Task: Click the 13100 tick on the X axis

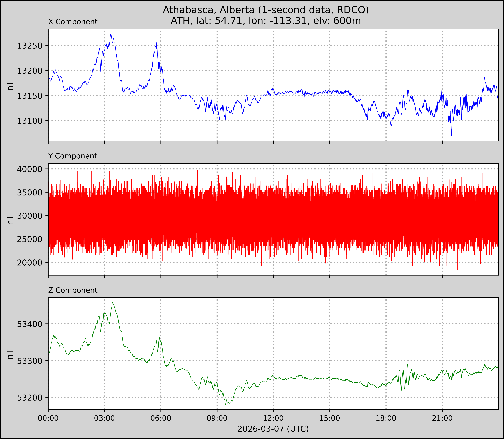Action: pyautogui.click(x=29, y=121)
